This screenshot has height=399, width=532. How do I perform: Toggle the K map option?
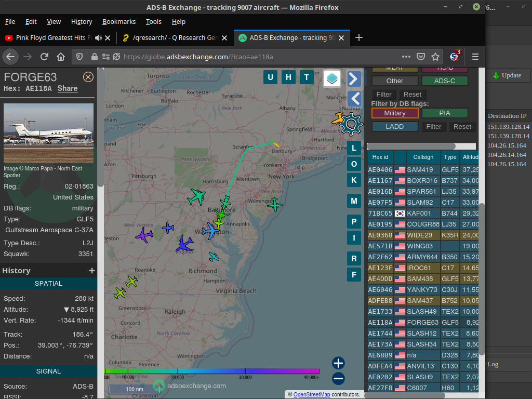[354, 180]
